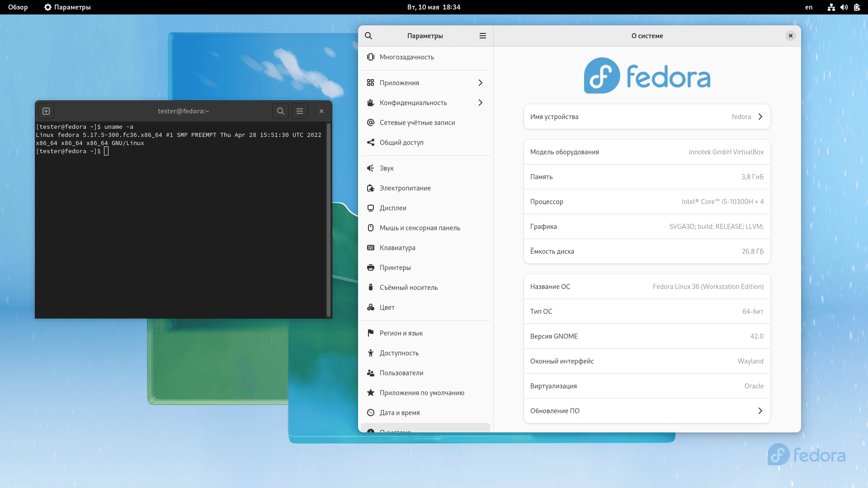Click the Дата и время clock icon
Image resolution: width=868 pixels, height=488 pixels.
pyautogui.click(x=371, y=413)
